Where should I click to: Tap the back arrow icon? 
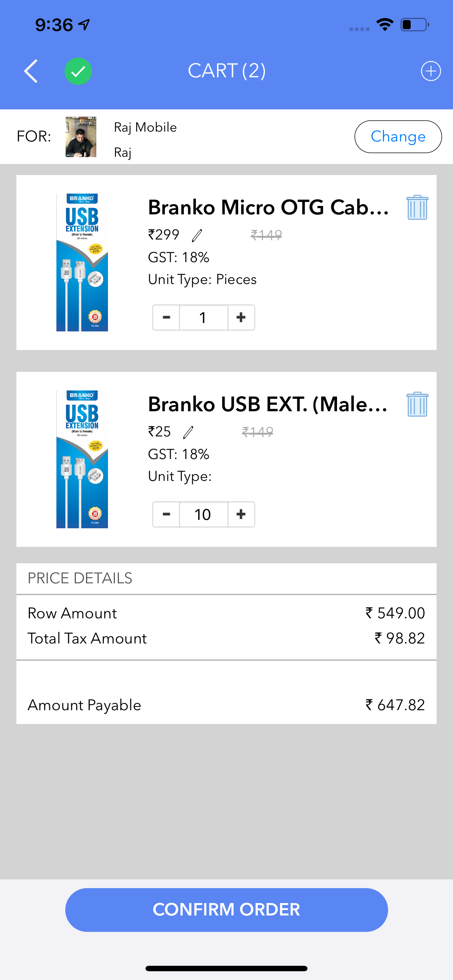31,71
